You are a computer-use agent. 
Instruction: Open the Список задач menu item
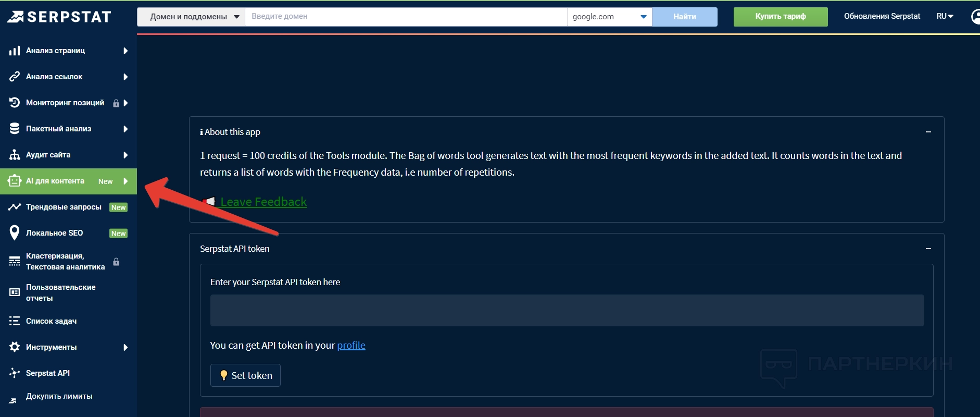[x=68, y=321]
